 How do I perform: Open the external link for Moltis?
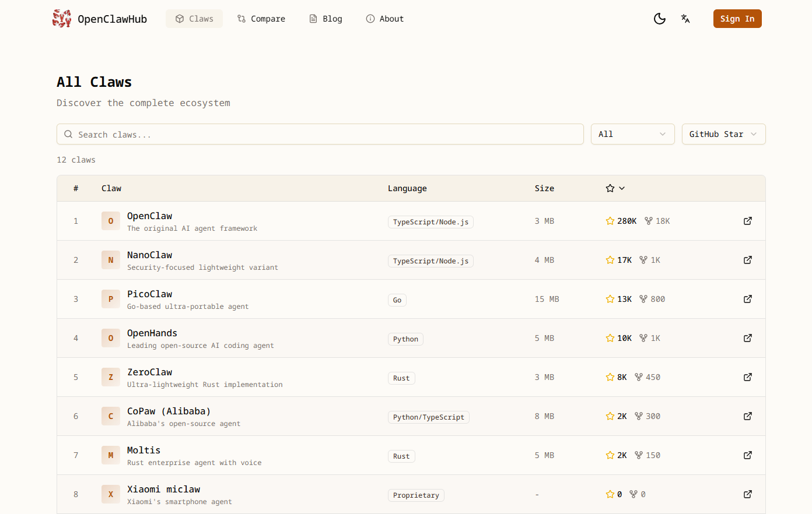pyautogui.click(x=748, y=455)
